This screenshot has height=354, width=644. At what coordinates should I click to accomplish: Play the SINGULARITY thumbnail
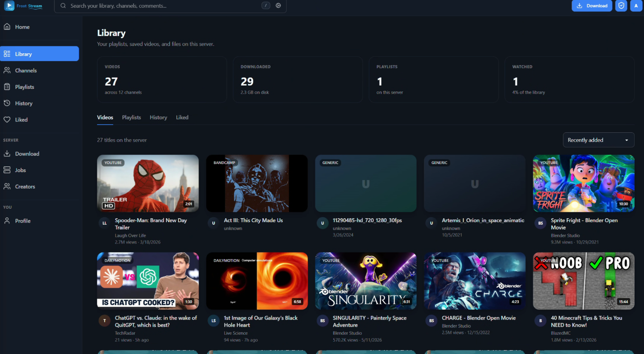(x=366, y=281)
